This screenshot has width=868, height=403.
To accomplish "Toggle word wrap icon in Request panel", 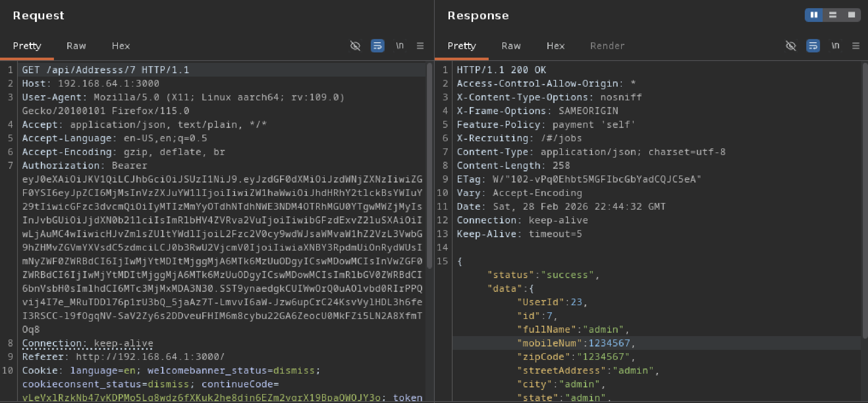I will tap(377, 46).
